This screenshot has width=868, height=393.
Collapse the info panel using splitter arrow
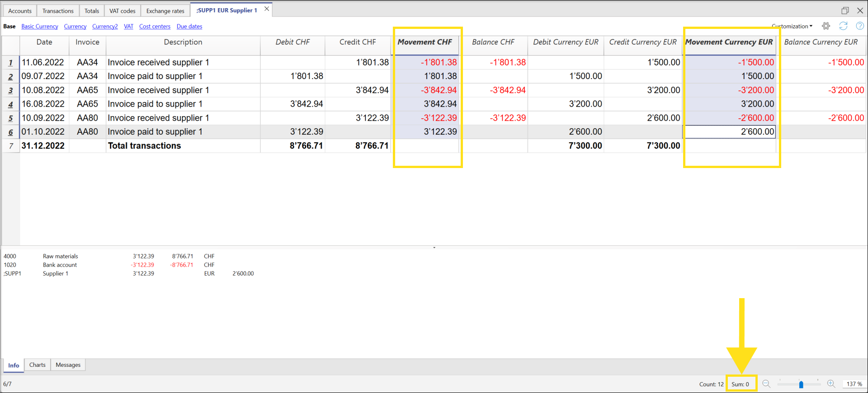[x=434, y=248]
